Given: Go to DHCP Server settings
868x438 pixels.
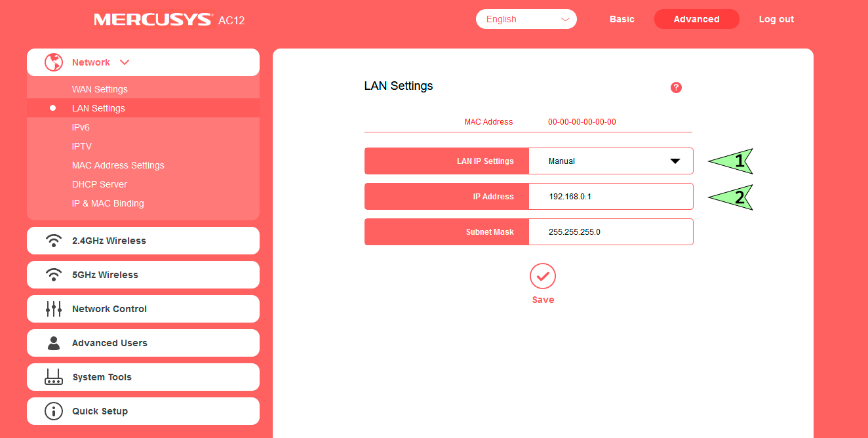Looking at the screenshot, I should pos(100,184).
